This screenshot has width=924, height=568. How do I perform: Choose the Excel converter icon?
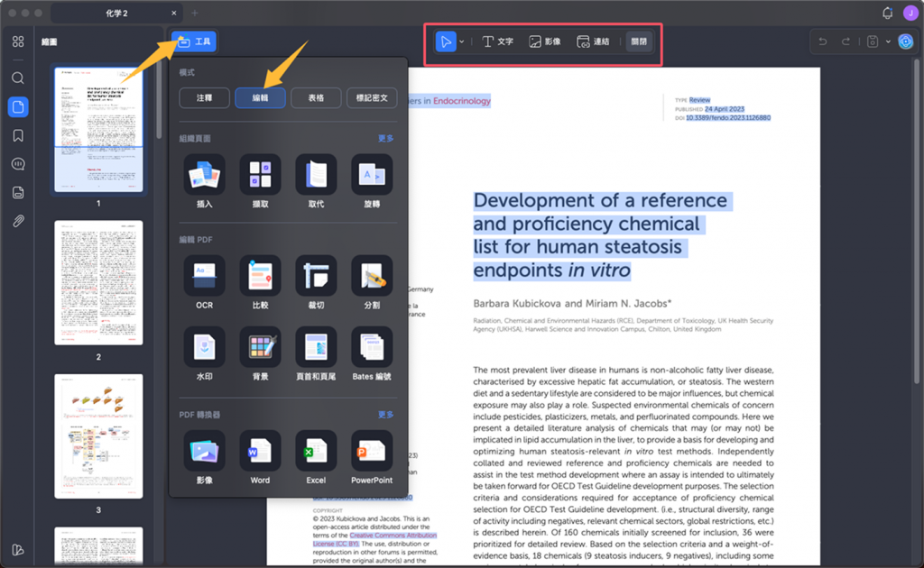pos(316,451)
